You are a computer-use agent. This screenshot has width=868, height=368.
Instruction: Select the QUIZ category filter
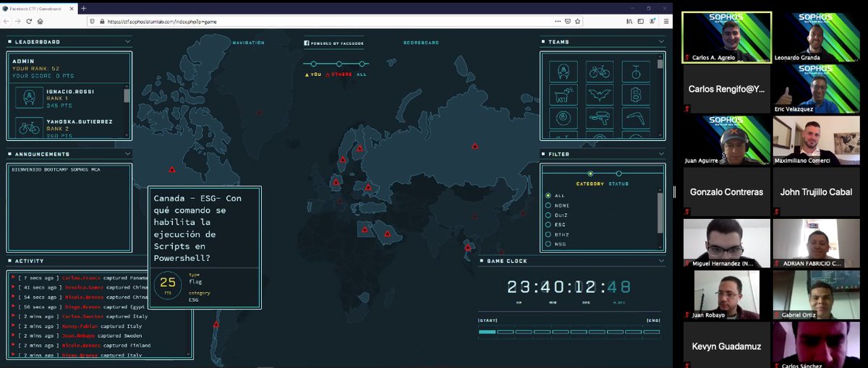(557, 215)
